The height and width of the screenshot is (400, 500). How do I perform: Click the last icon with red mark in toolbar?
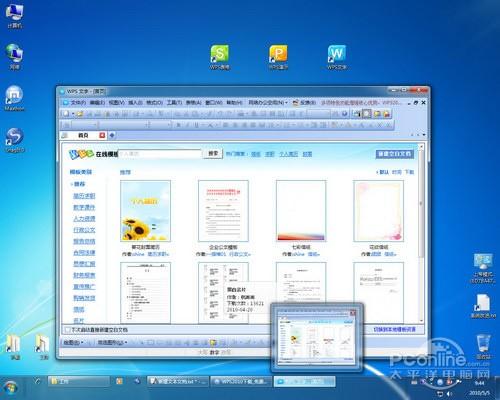pyautogui.click(x=386, y=114)
